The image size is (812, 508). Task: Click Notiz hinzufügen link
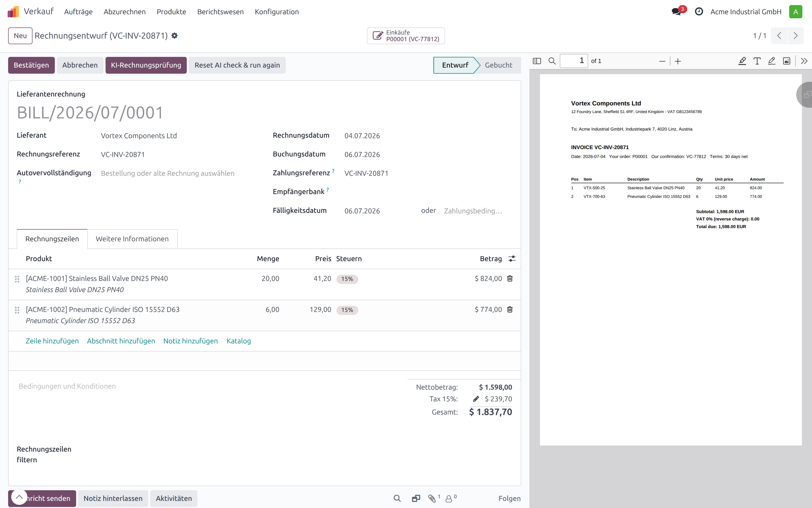(190, 341)
